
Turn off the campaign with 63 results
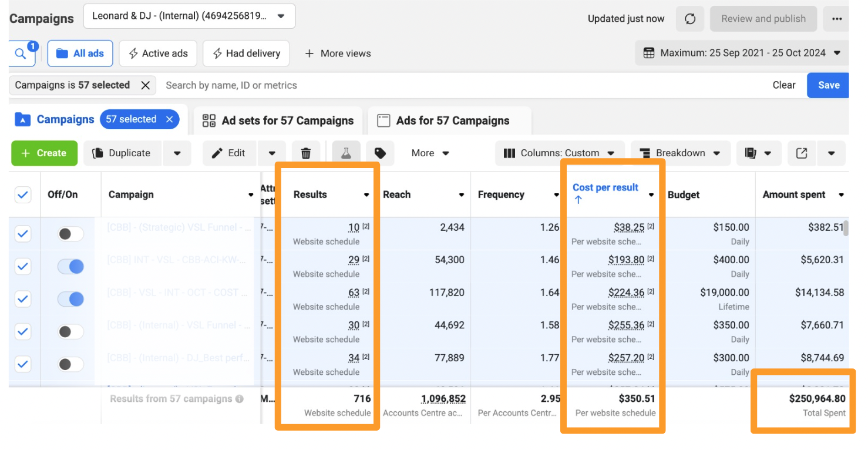coord(70,299)
